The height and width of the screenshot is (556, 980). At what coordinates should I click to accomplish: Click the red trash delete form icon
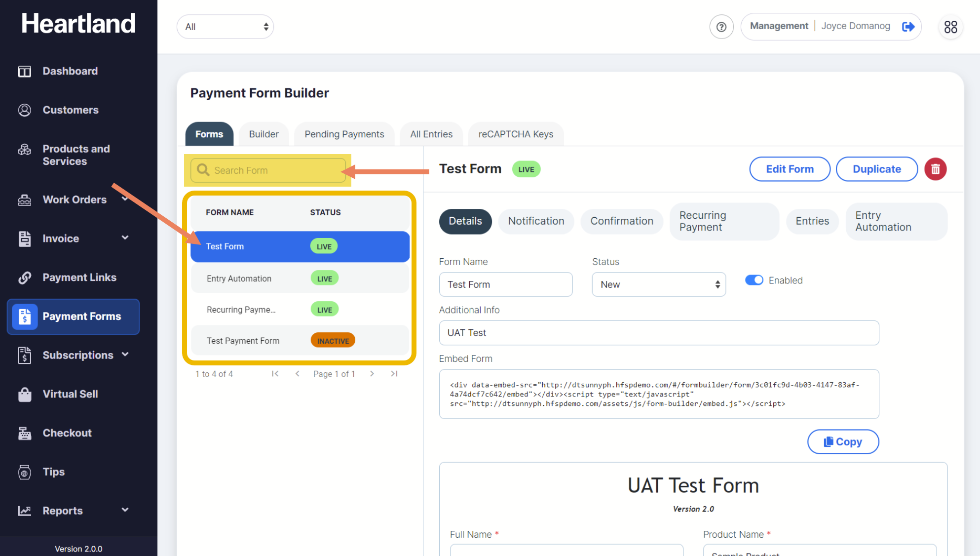tap(935, 169)
